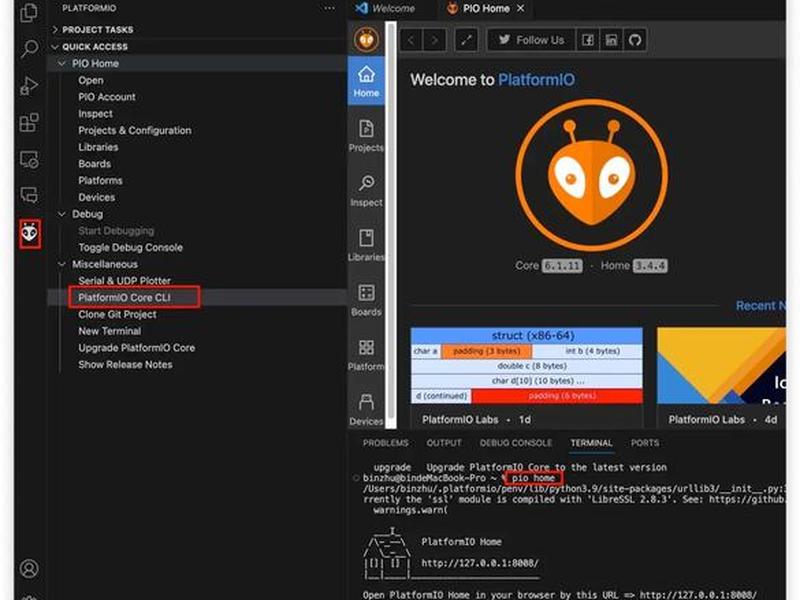Open Libraries in PIO Home sidebar

click(366, 245)
